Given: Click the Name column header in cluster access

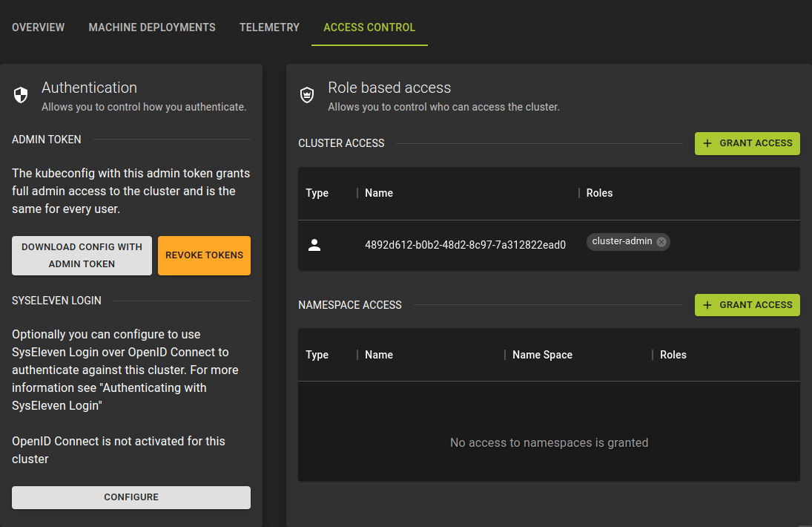Looking at the screenshot, I should coord(378,193).
